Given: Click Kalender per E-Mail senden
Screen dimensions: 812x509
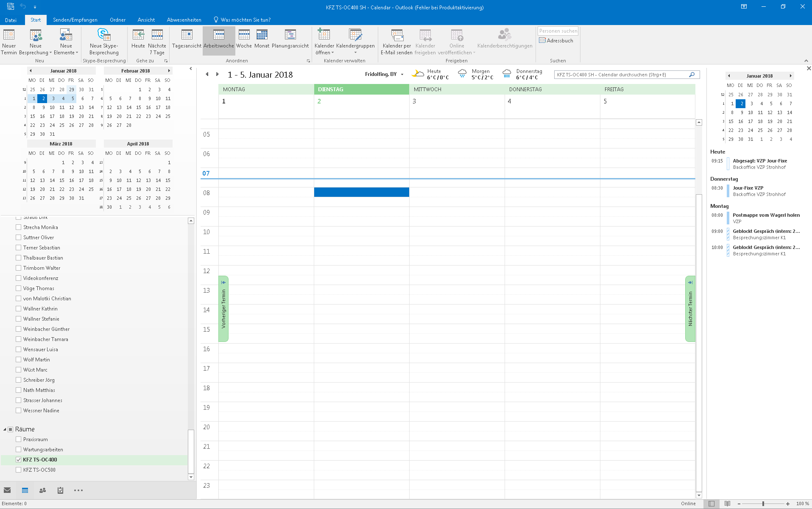Looking at the screenshot, I should click(397, 42).
